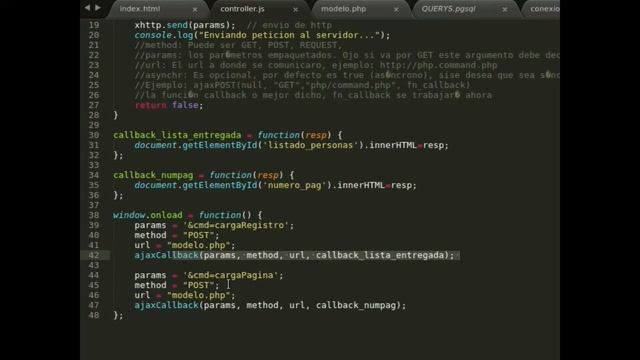Click line number 19 in the gutter
This screenshot has width=640, height=360.
coord(94,25)
